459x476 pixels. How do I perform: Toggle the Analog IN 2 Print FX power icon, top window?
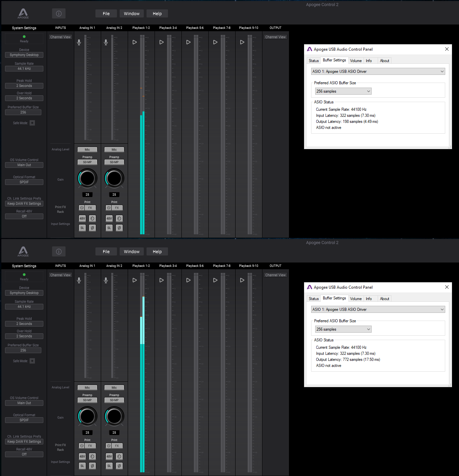[109, 208]
